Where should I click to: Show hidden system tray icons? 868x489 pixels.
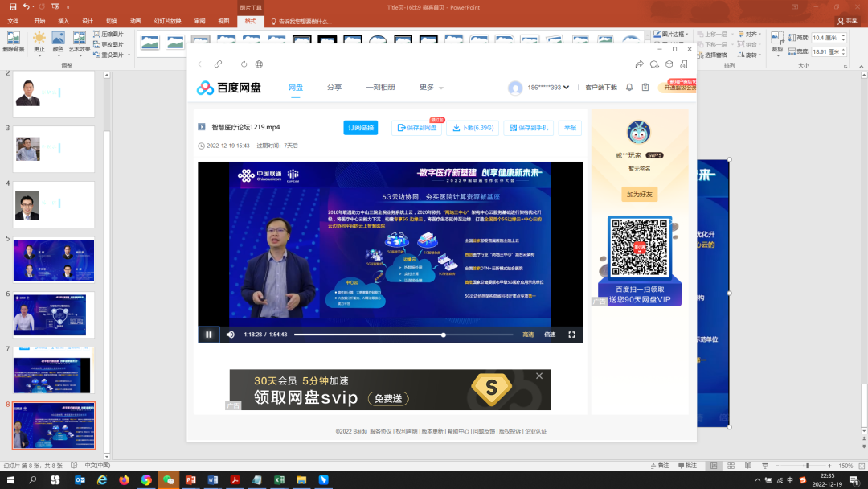[757, 480]
